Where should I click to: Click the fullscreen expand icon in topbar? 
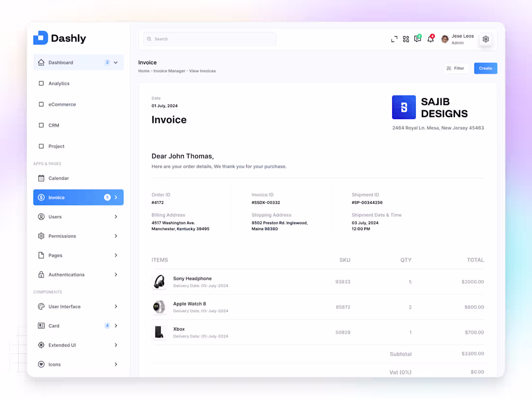click(x=394, y=39)
